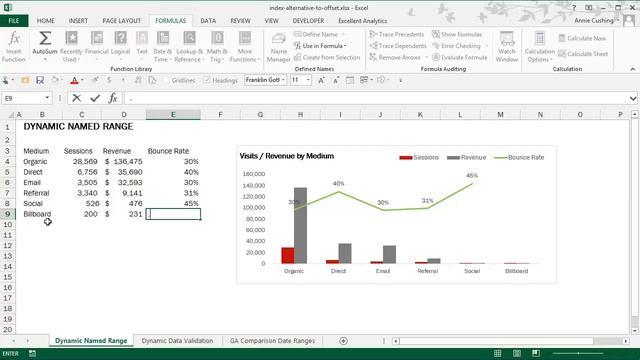
Task: Adjust the zoom slider
Action: (578, 353)
